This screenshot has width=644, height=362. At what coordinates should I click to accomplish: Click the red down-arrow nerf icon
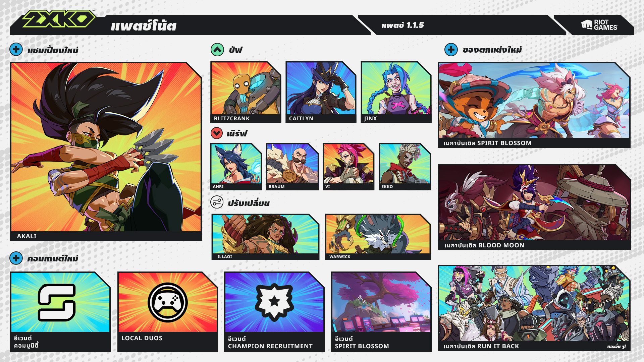(217, 133)
